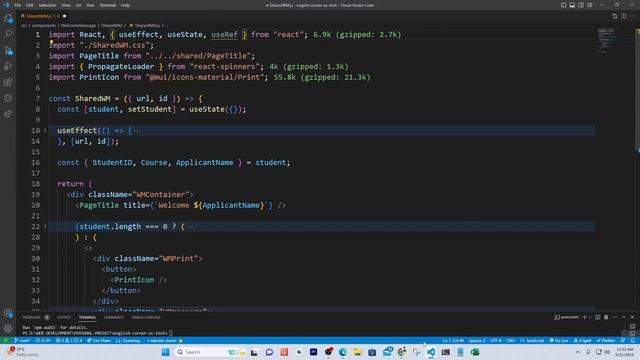Open the terminal launch profile dropdown arrow
The height and width of the screenshot is (360, 640).
tap(590, 317)
